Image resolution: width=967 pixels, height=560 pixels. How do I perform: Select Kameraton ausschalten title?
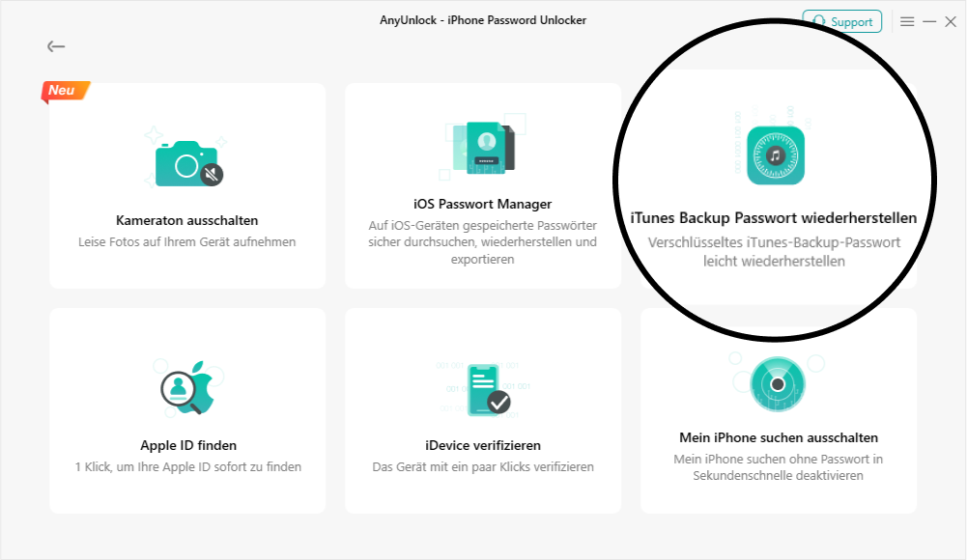point(186,220)
